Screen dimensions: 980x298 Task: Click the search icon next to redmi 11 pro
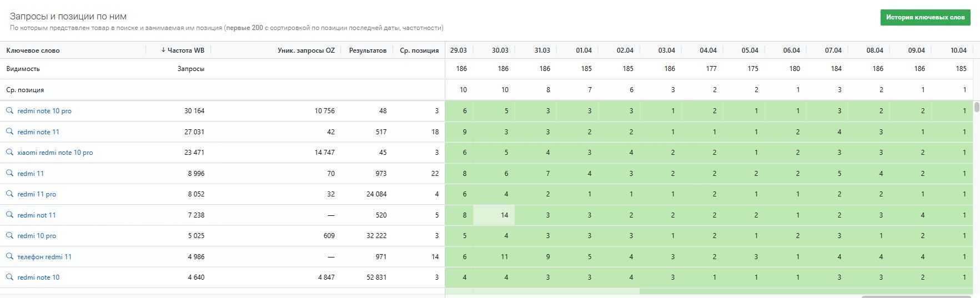9,194
